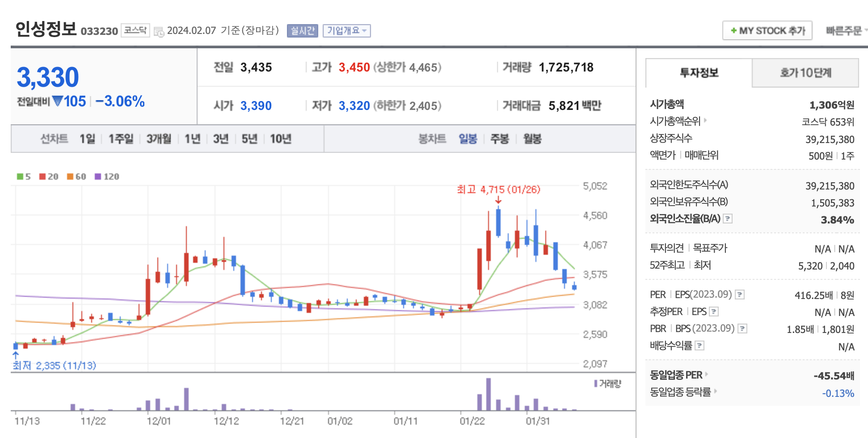Open help icon next to PER EPS(2023.09)
This screenshot has height=438, width=868.
(740, 295)
